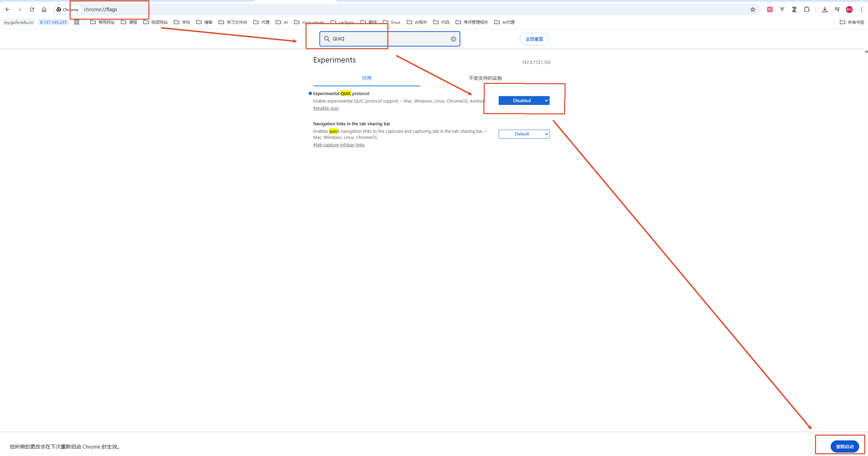The width and height of the screenshot is (868, 456).
Task: Open Chrome three-dot menu
Action: [x=861, y=10]
